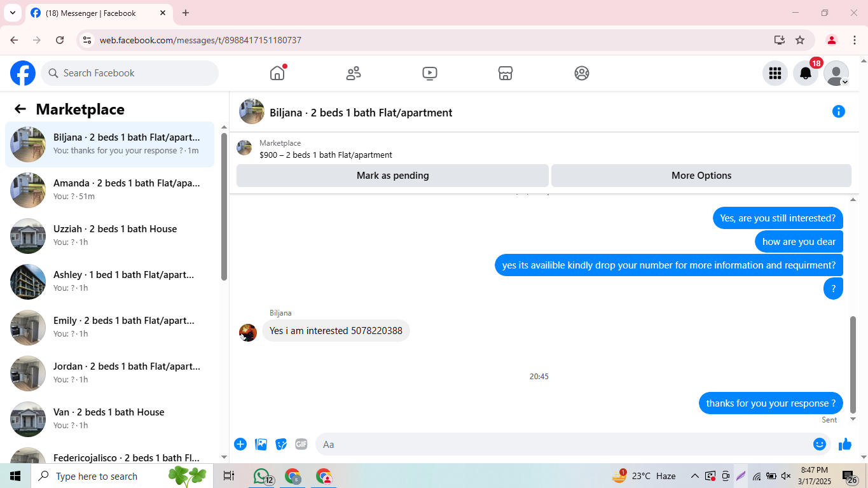868x488 pixels.
Task: Click the conversation list scrollbar
Action: coord(224,206)
